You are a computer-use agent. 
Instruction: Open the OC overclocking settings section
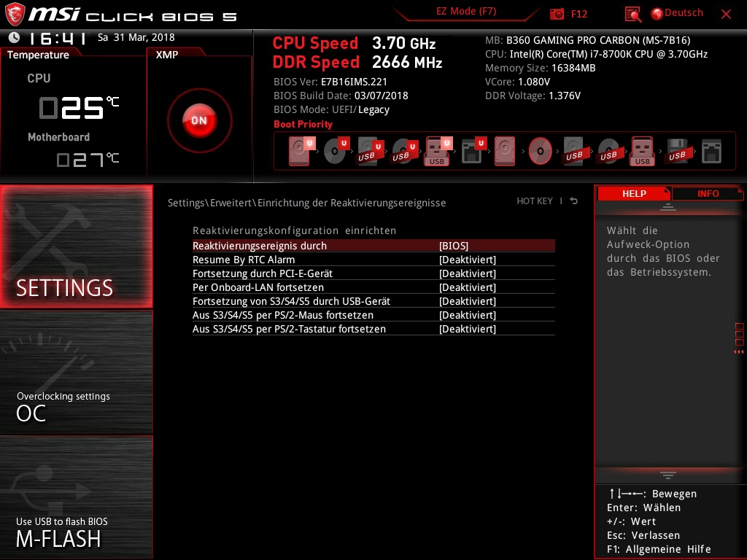76,373
